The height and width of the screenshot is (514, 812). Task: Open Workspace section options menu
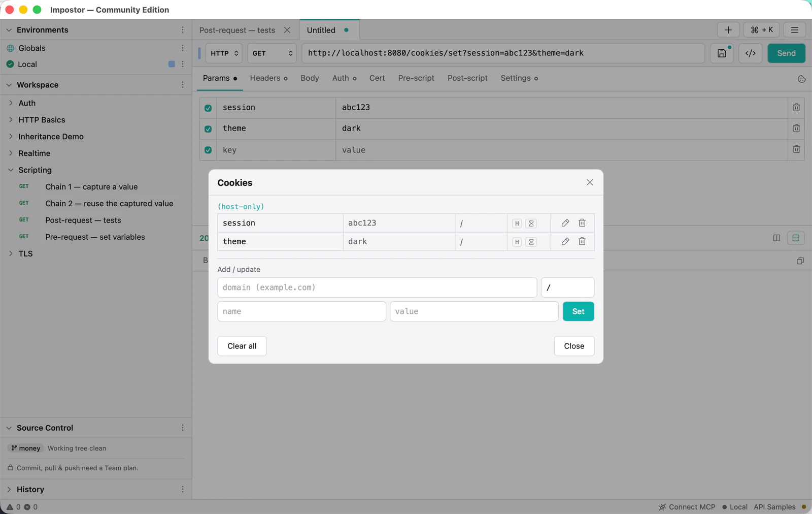click(183, 85)
